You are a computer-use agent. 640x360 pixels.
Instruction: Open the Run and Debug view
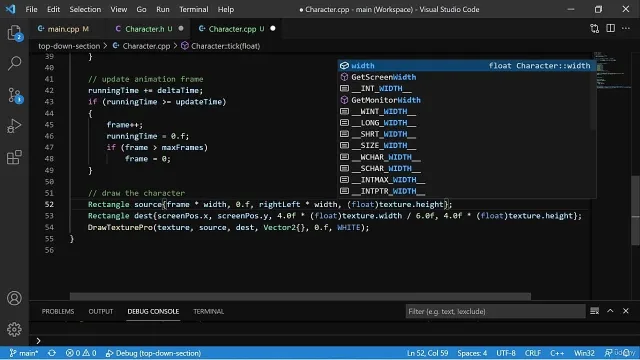[x=14, y=126]
